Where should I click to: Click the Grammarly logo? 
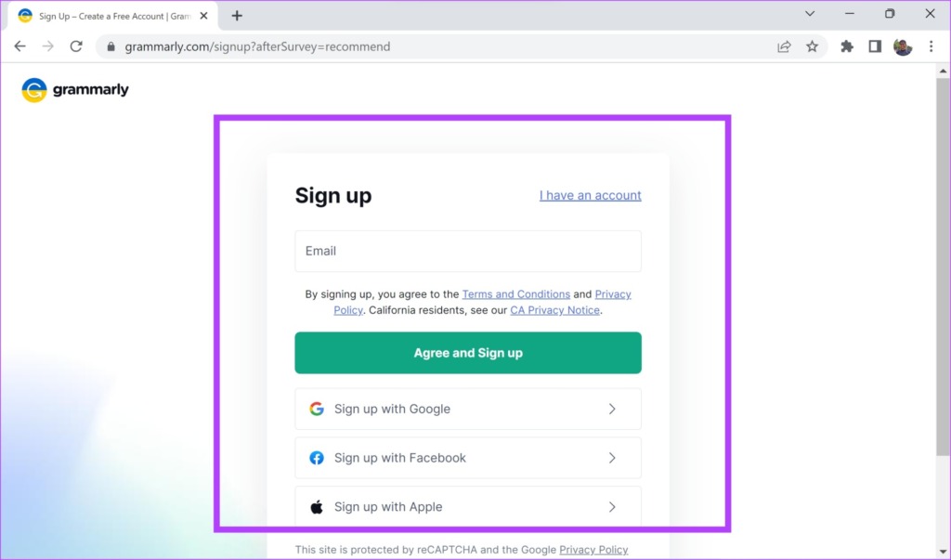(74, 89)
